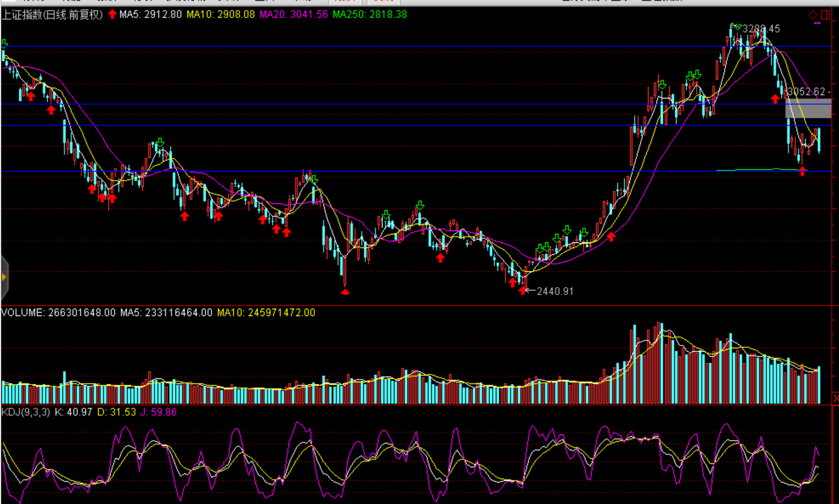Open the KDJ(9,3,3) indicator parameters label
Screen dimensions: 839x504
[25, 412]
